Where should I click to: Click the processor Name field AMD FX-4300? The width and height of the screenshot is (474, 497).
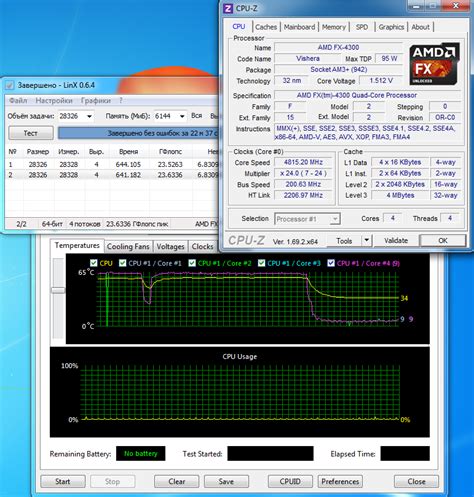338,47
